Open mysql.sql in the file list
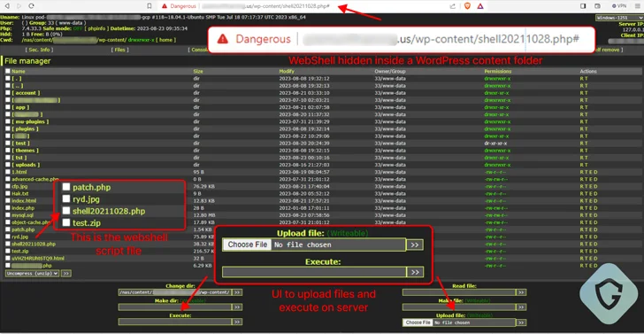The width and height of the screenshot is (644, 334). click(23, 215)
